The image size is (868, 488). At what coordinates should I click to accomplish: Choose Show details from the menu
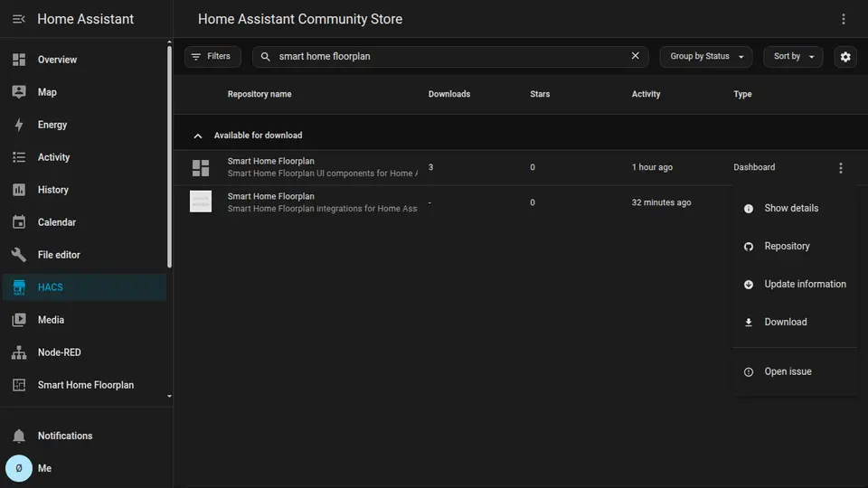pos(795,209)
